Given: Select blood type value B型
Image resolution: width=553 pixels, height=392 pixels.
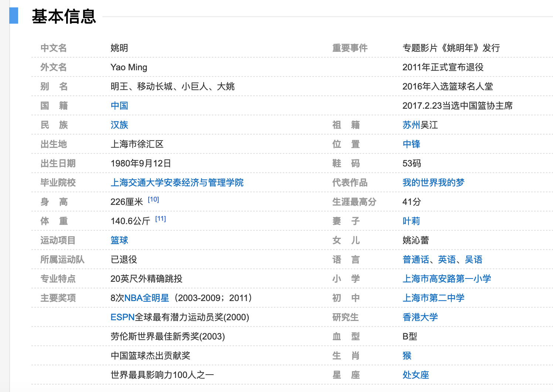Looking at the screenshot, I should tap(410, 337).
